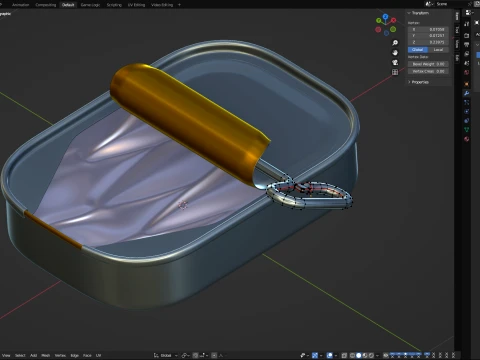This screenshot has width=480, height=360.
Task: Switch to the Scripting workspace tab
Action: click(x=114, y=5)
